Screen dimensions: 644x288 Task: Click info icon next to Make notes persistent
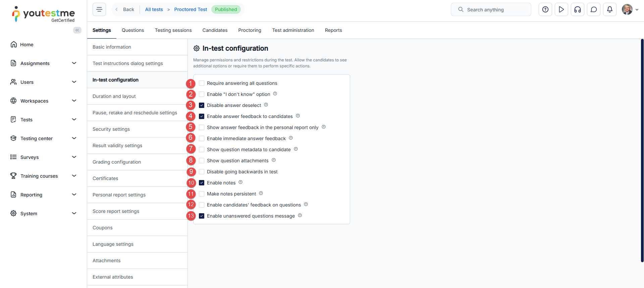point(261,193)
